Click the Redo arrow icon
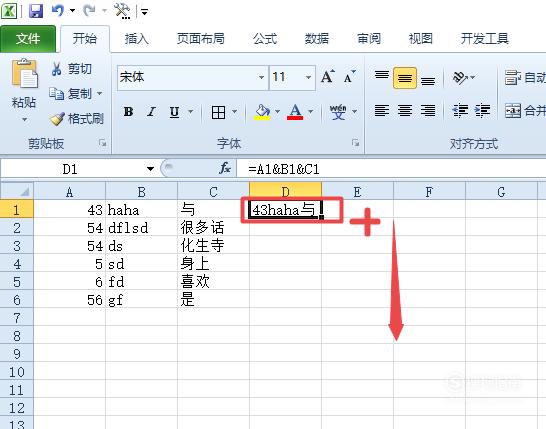This screenshot has height=429, width=546. [89, 10]
